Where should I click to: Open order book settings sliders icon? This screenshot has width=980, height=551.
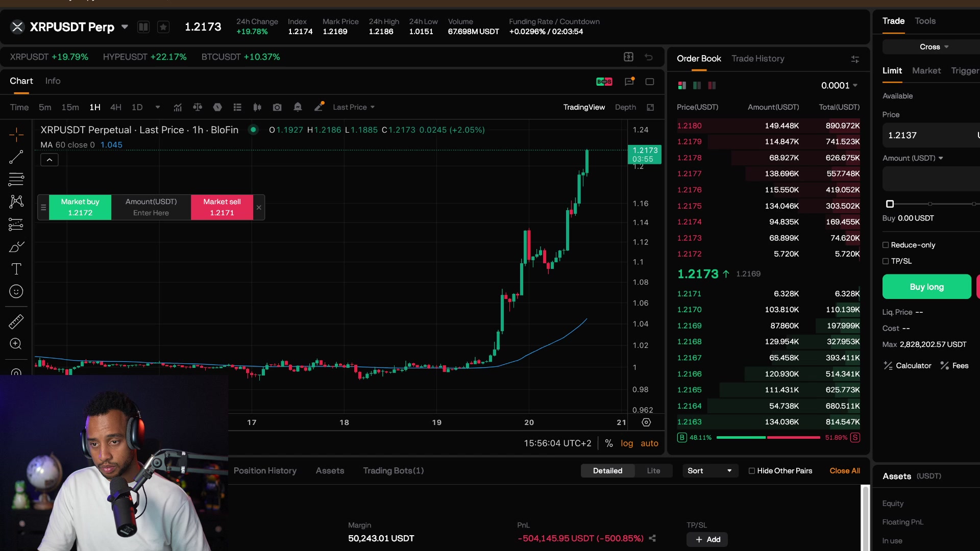coord(855,59)
